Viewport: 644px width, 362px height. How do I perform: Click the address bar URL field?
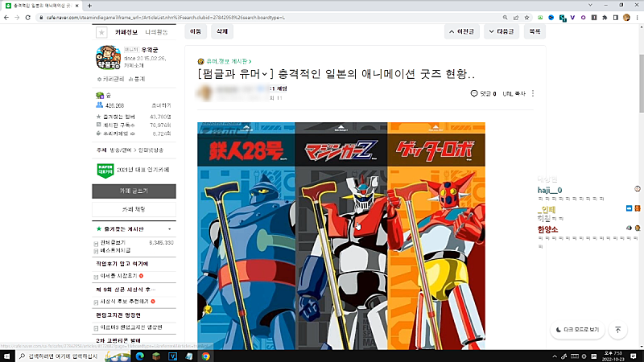click(x=267, y=18)
